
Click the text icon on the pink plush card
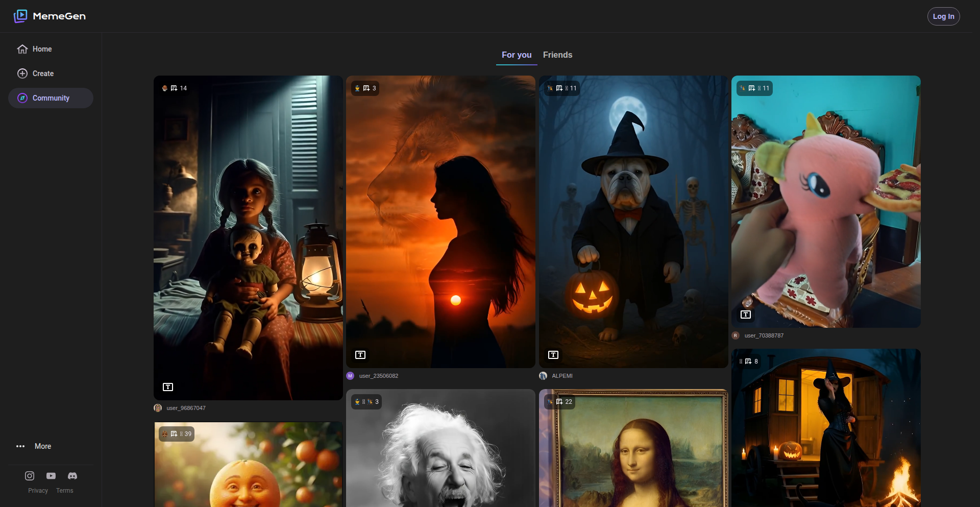(746, 315)
